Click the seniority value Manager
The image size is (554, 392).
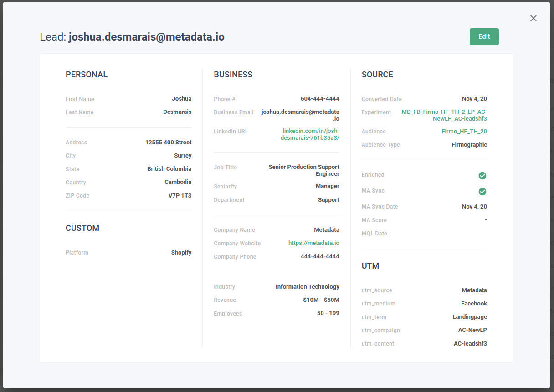tap(328, 186)
